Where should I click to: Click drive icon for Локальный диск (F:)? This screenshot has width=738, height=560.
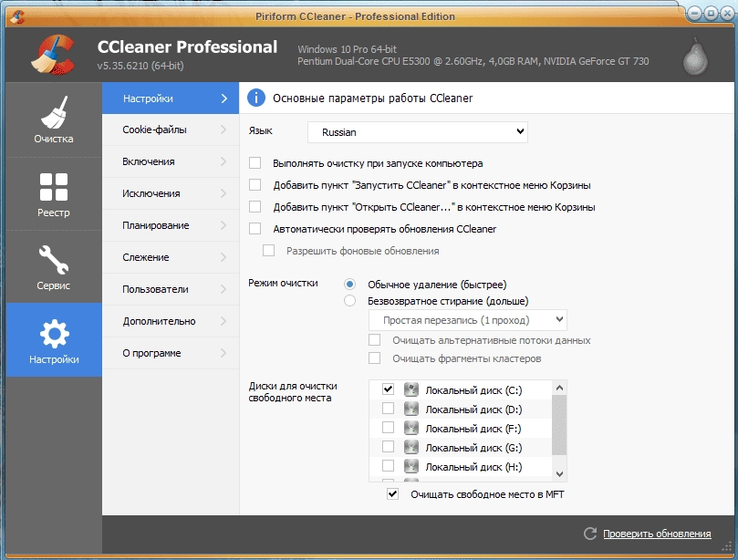pyautogui.click(x=411, y=429)
